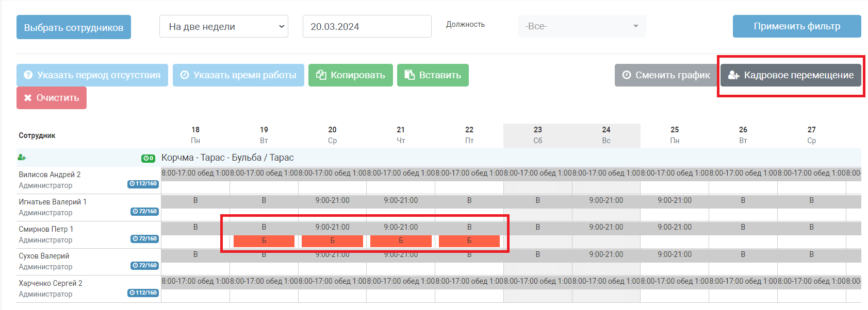Viewport: 868px width, 310px height.
Task: Open the На две недели period dropdown
Action: click(224, 26)
